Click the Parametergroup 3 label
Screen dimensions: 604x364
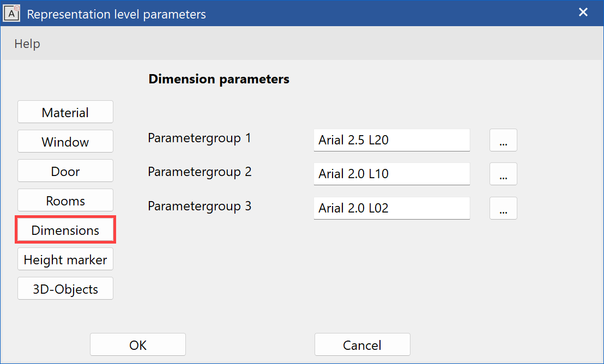pyautogui.click(x=200, y=206)
